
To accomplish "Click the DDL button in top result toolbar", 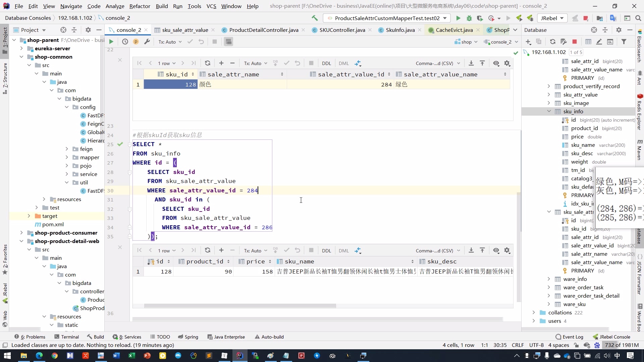I will [326, 63].
